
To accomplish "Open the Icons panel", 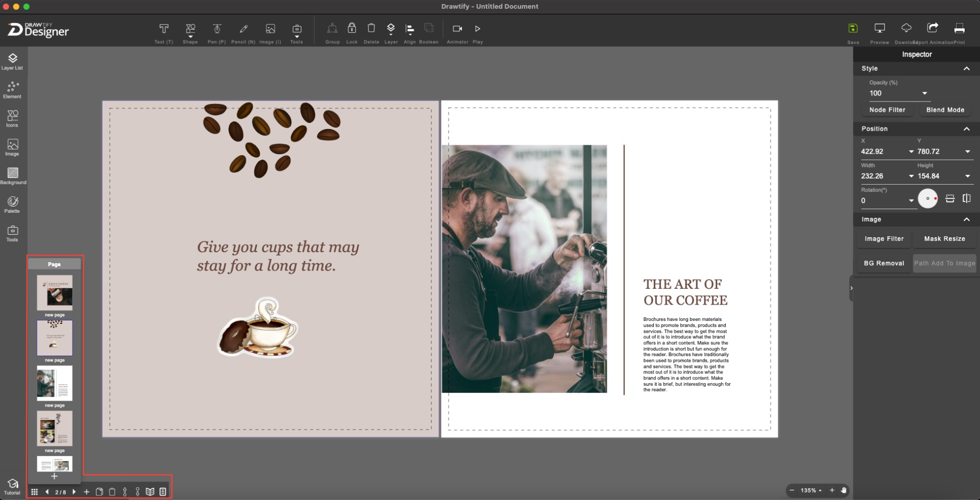I will click(12, 119).
